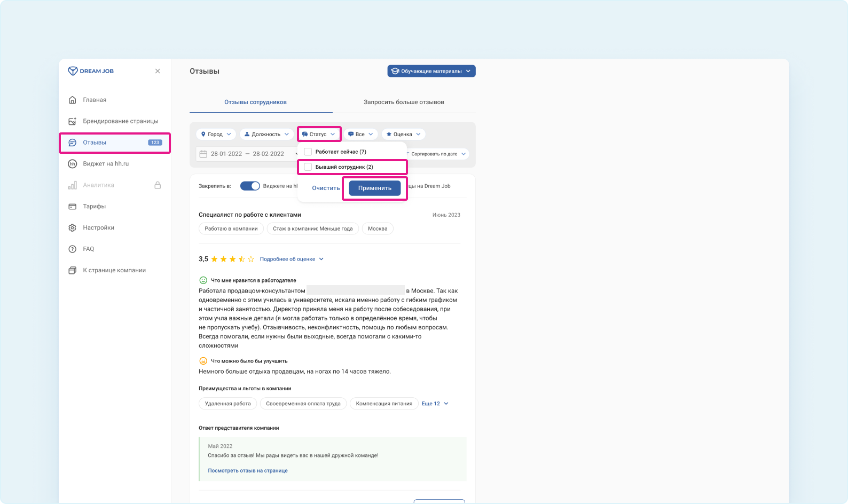
Task: Click the Июнь 2023 date text
Action: 446,215
